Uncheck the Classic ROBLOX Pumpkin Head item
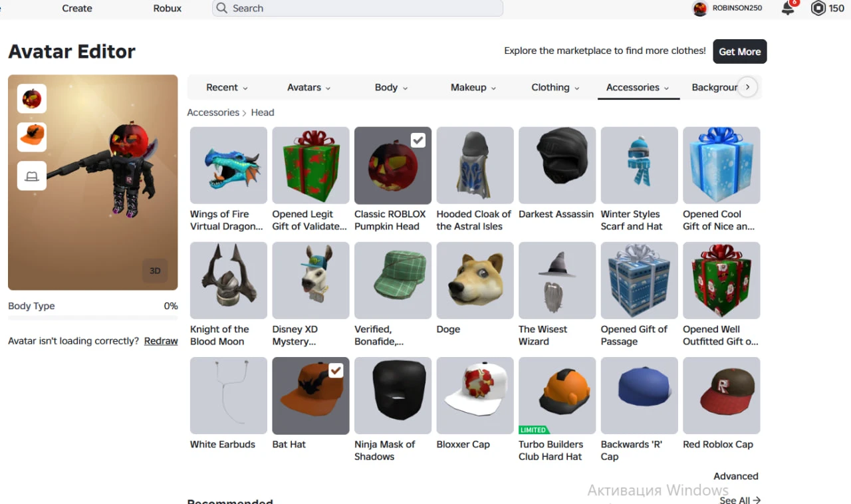Viewport: 851px width, 504px height. (x=418, y=140)
